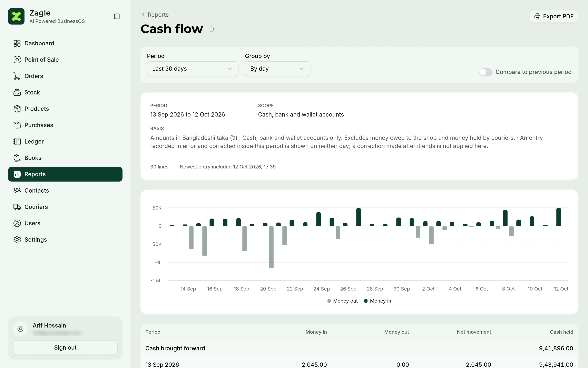Click the Dashboard grid icon
Image resolution: width=588 pixels, height=368 pixels.
17,43
